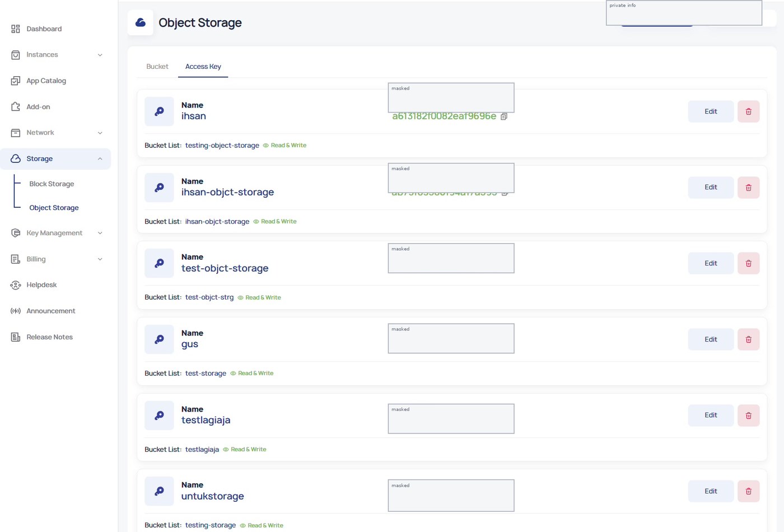Click the Storage cloud icon in the sidebar
784x532 pixels.
point(16,158)
